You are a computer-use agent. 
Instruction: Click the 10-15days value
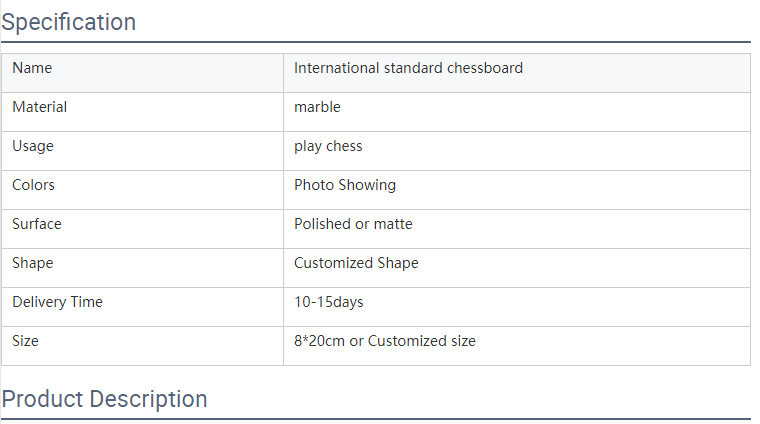click(x=329, y=302)
